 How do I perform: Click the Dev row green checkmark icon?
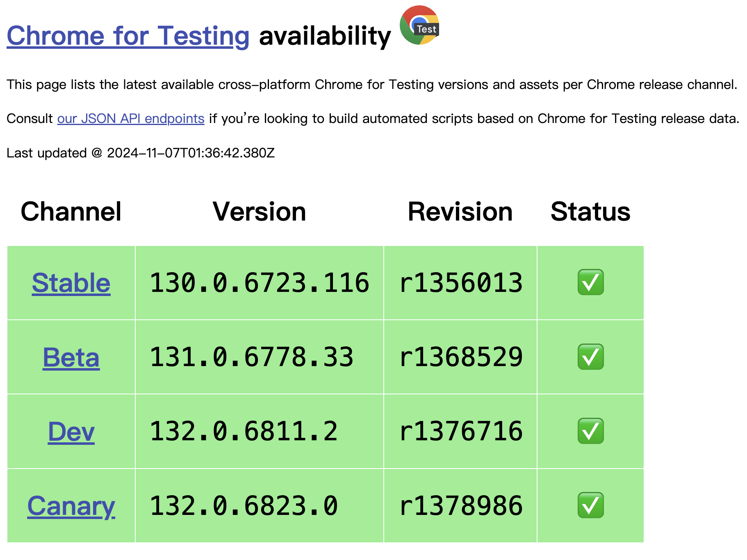tap(590, 431)
